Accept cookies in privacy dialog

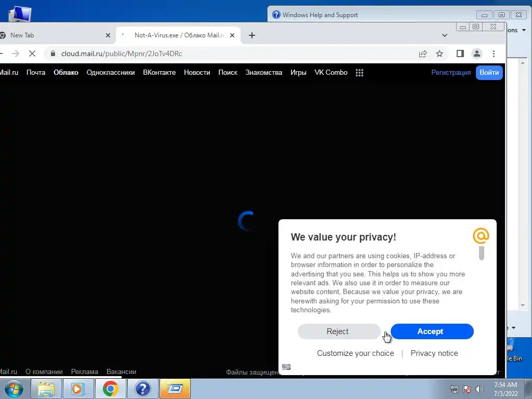pos(432,331)
